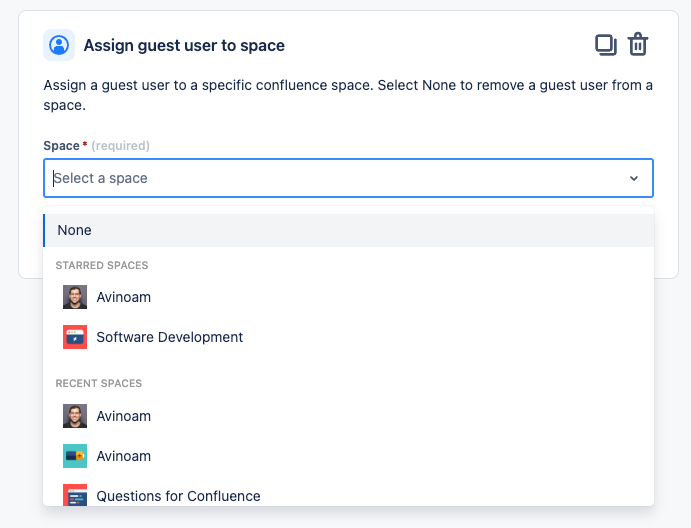The height and width of the screenshot is (528, 691).
Task: Click the guest user avatar icon
Action: click(x=59, y=45)
